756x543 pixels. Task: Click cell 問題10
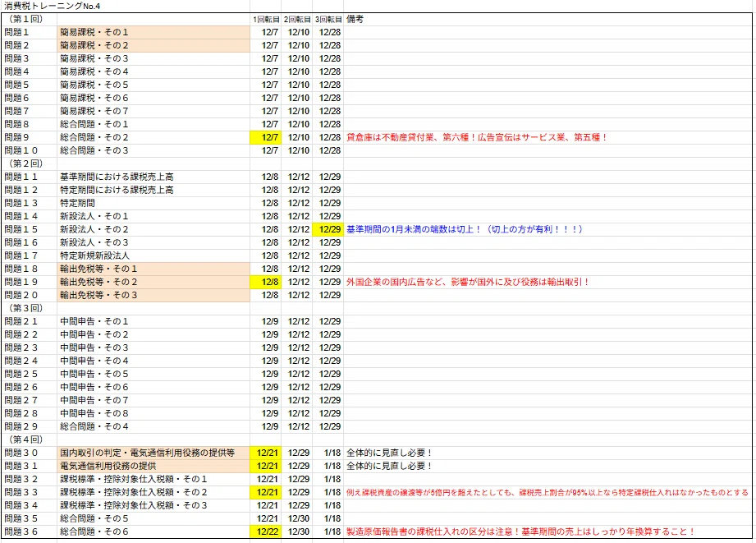[30, 150]
